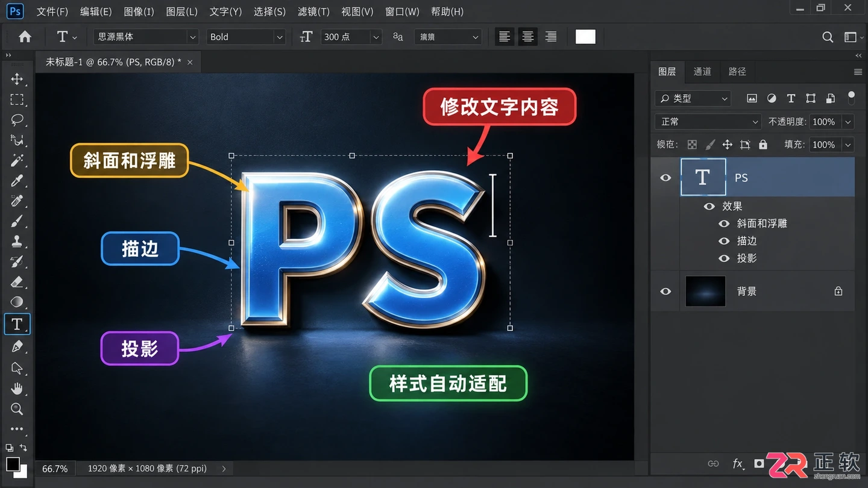Toggle visibility of 投影 effect
Image resolution: width=868 pixels, height=488 pixels.
pyautogui.click(x=724, y=258)
